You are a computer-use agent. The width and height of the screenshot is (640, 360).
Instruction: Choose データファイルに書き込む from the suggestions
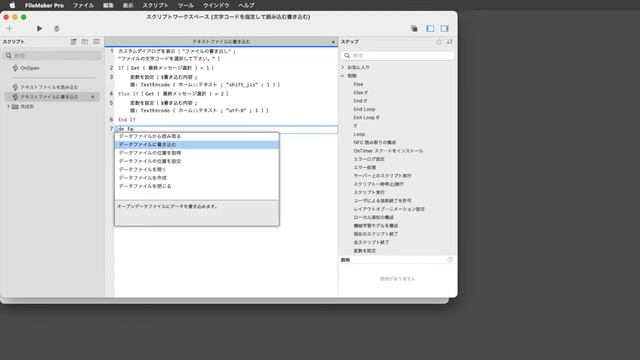pos(197,145)
